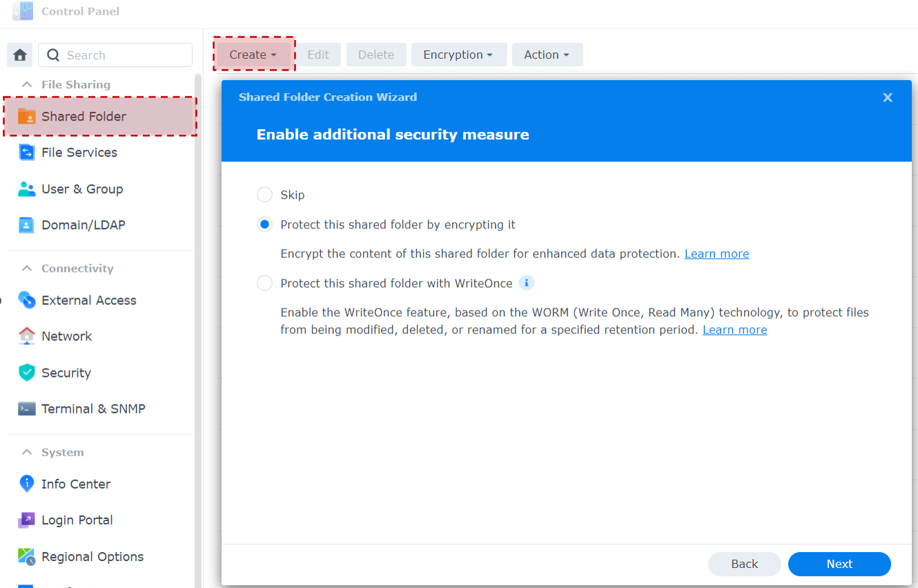Click the Security shield icon
Screen dimensions: 918x588
[26, 373]
